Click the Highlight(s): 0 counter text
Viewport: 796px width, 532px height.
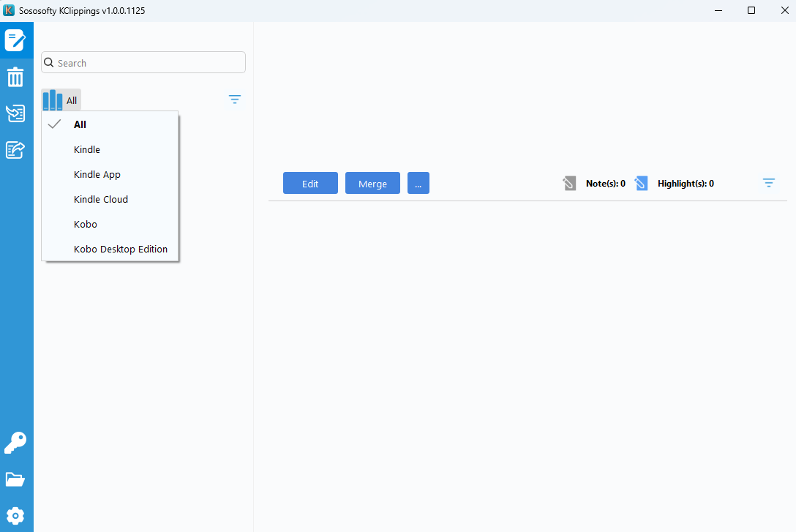click(x=686, y=183)
